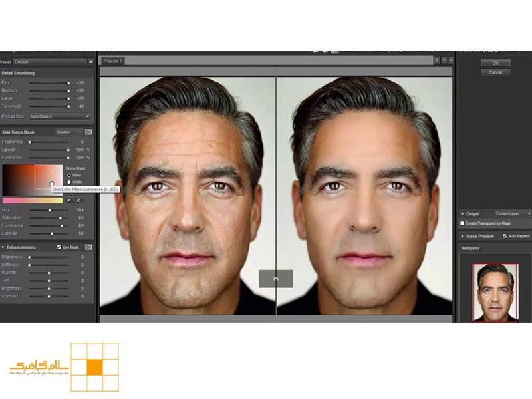Disable the Use Mask checkbox

(59, 247)
